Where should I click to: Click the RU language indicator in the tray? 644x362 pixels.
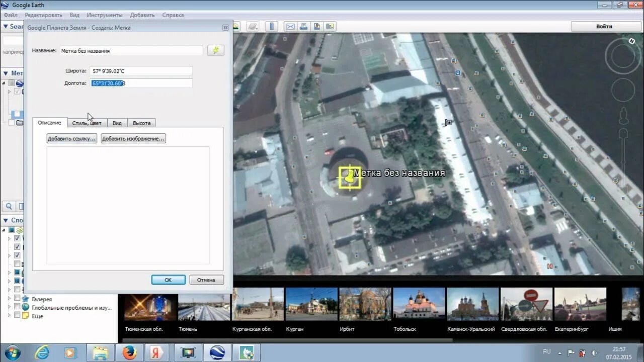tap(547, 351)
